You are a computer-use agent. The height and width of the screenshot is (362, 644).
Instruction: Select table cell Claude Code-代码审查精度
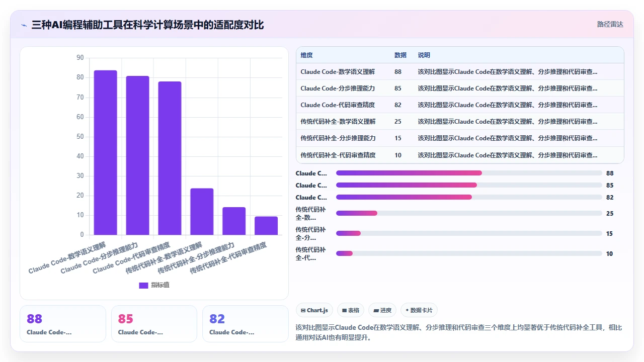point(338,105)
